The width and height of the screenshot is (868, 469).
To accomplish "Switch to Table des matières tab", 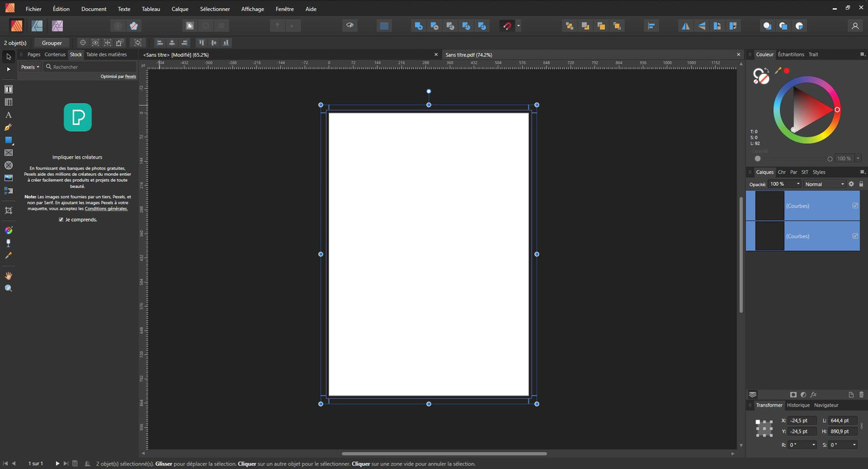I will (x=106, y=54).
